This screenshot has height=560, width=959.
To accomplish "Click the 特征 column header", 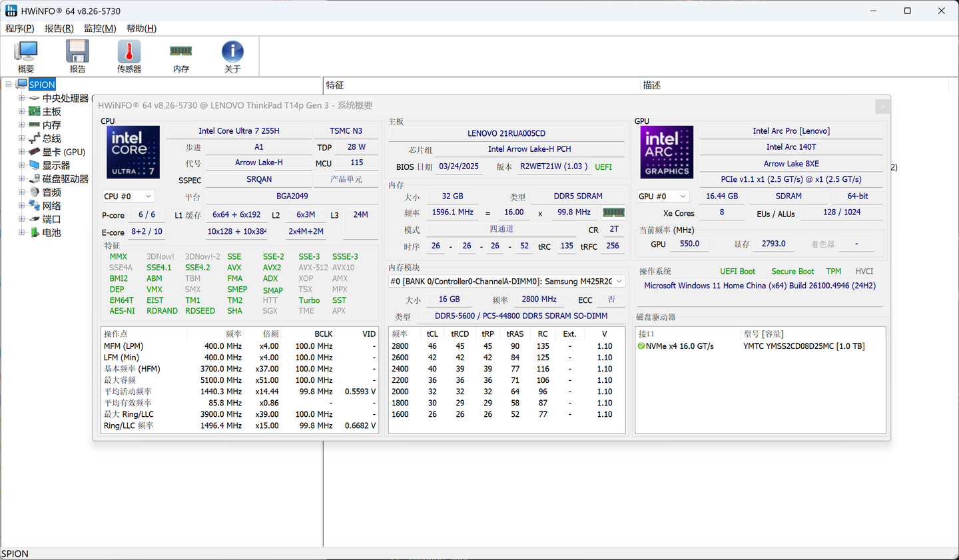I will point(481,85).
